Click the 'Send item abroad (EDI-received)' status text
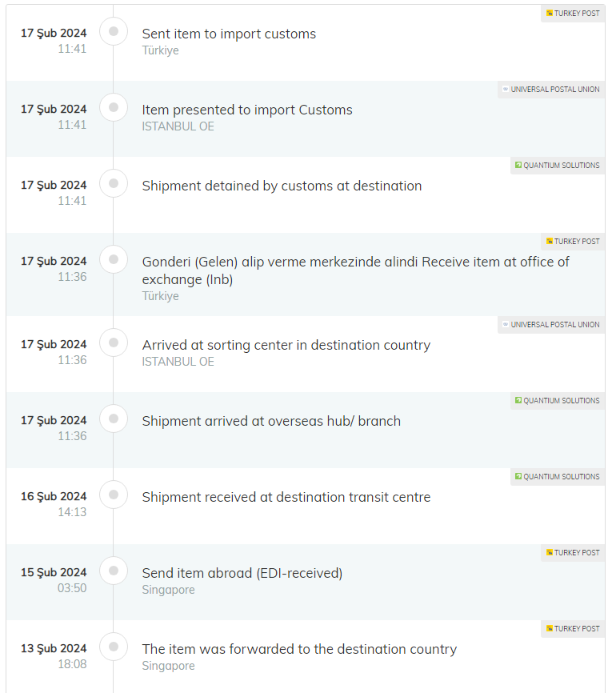 click(242, 573)
